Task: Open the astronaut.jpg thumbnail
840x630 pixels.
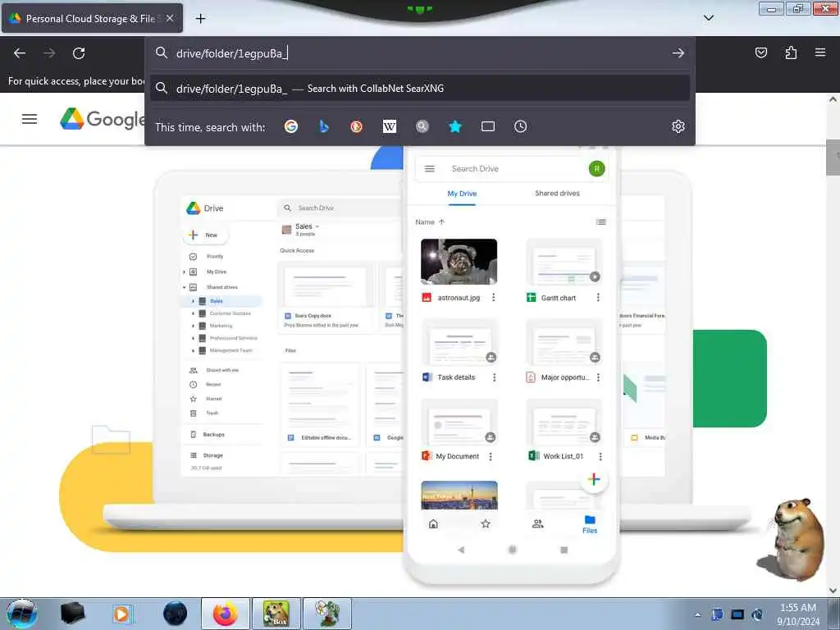Action: pyautogui.click(x=459, y=262)
